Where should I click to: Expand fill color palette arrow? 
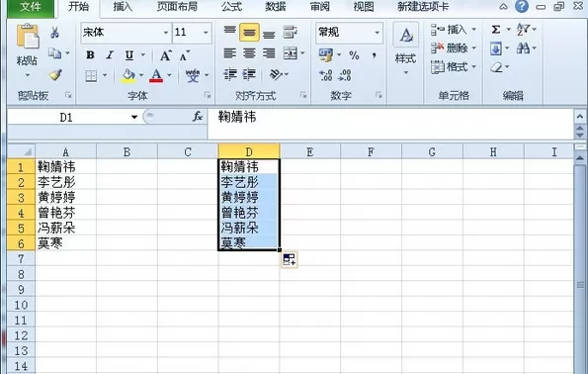(141, 75)
